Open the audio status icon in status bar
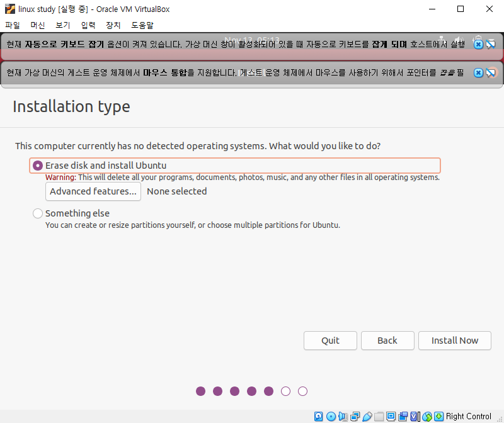The width and height of the screenshot is (504, 423). point(343,417)
